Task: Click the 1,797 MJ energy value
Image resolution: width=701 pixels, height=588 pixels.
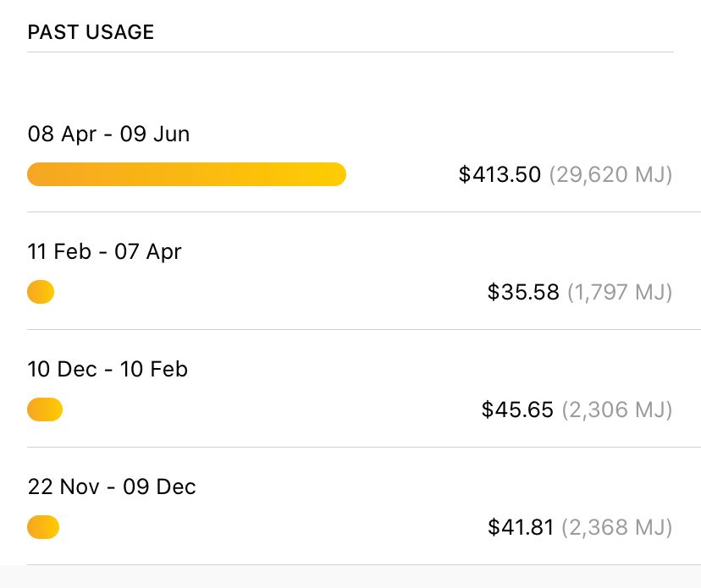Action: [x=619, y=293]
